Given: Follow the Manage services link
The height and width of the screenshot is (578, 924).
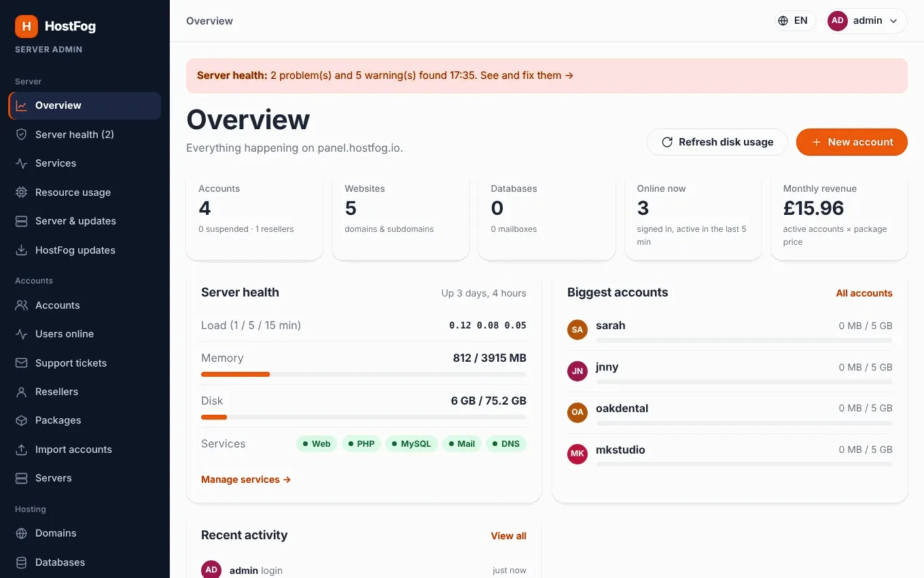Looking at the screenshot, I should (x=246, y=479).
